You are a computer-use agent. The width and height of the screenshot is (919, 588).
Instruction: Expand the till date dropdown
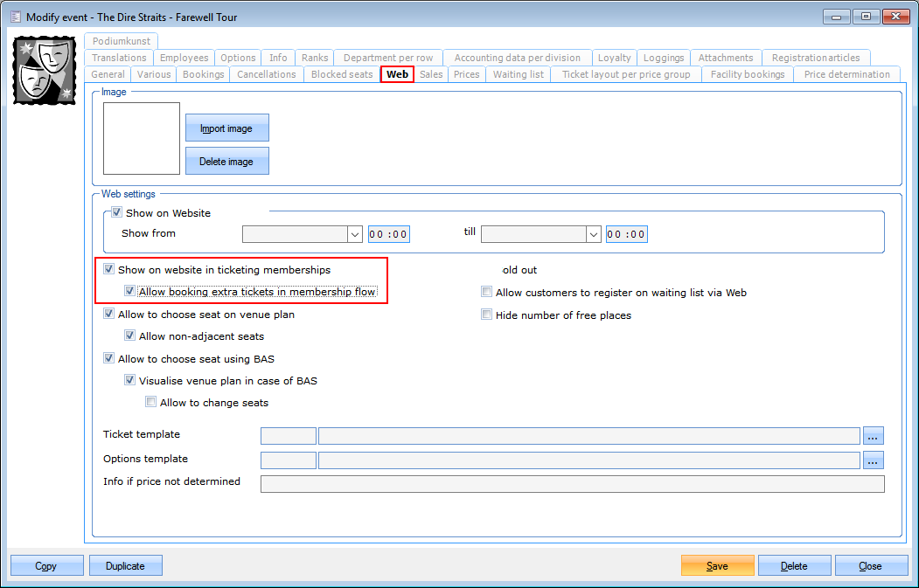[594, 234]
